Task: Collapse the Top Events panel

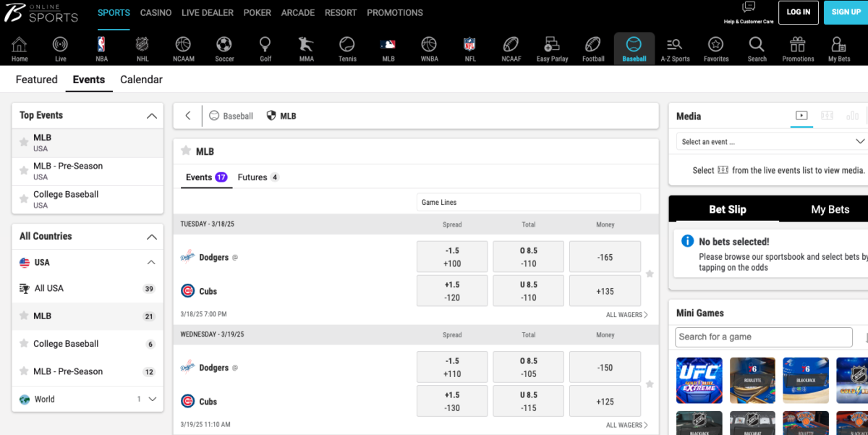Action: [x=151, y=116]
